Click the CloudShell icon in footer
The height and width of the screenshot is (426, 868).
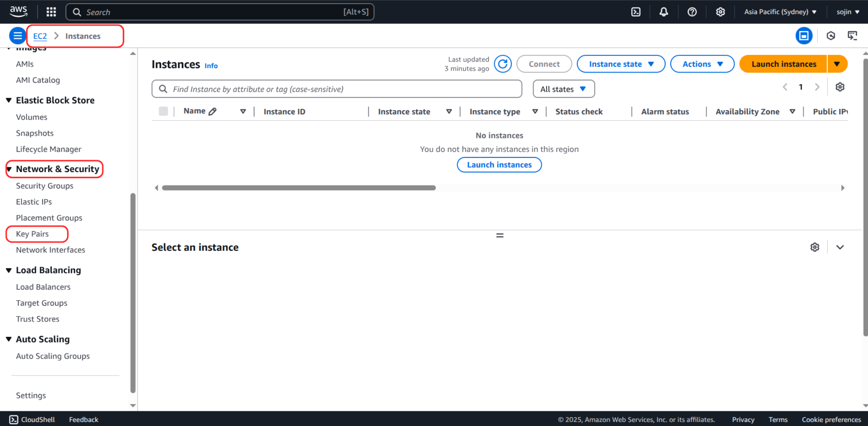(14, 419)
